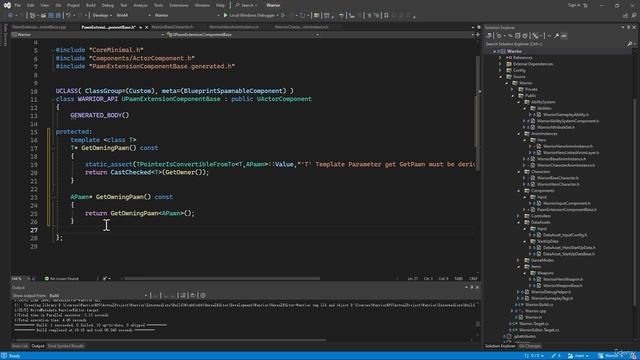The width and height of the screenshot is (640, 360).
Task: Click the main git branch indicator in status bar
Action: (579, 356)
